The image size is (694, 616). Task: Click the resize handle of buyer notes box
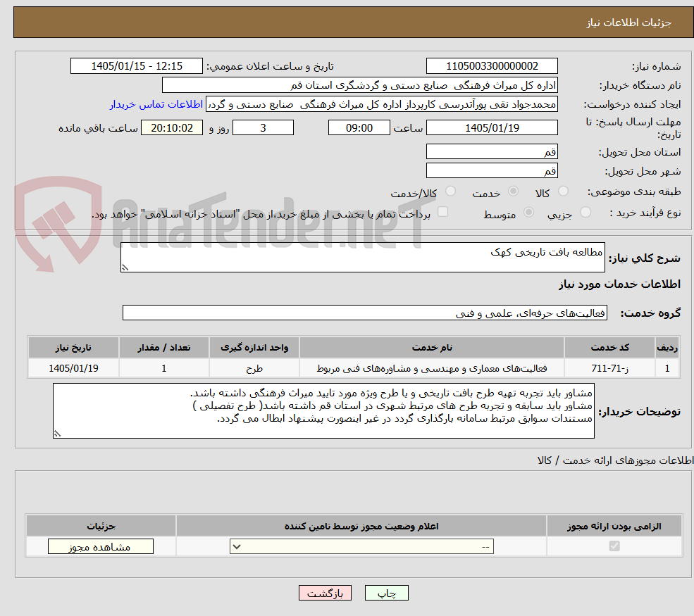(57, 434)
